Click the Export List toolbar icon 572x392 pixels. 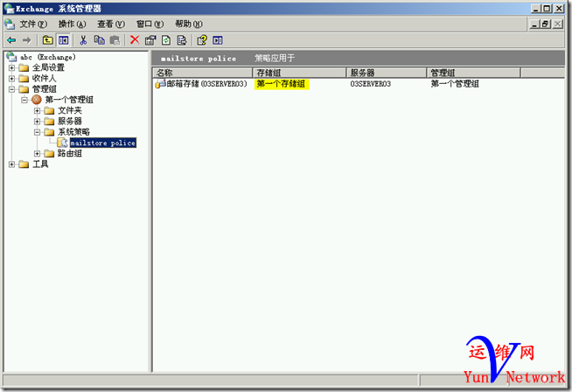(x=182, y=40)
